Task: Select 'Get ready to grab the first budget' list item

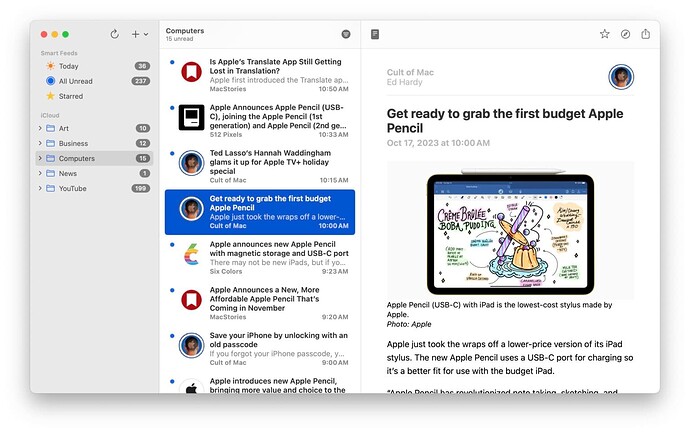Action: point(260,212)
